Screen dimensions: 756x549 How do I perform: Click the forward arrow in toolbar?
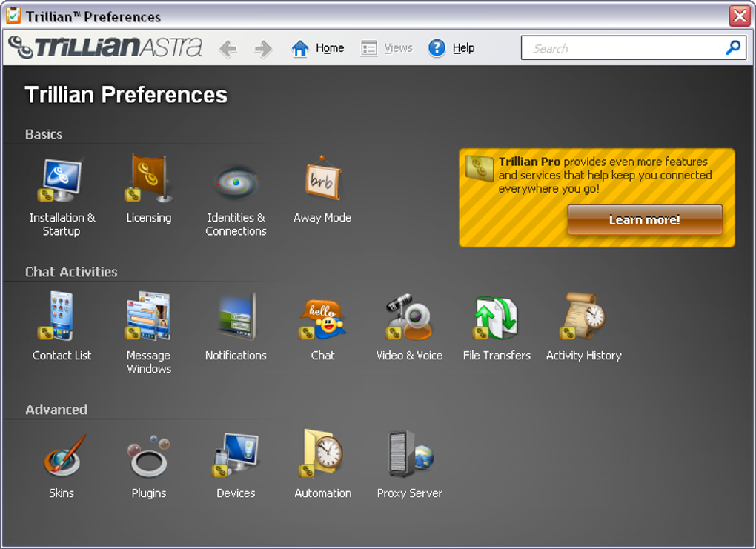(x=263, y=49)
